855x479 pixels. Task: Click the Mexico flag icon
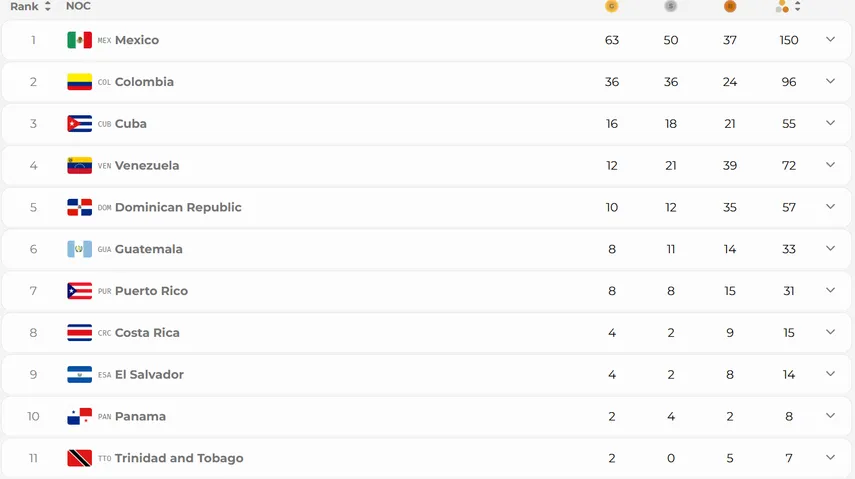pos(80,40)
